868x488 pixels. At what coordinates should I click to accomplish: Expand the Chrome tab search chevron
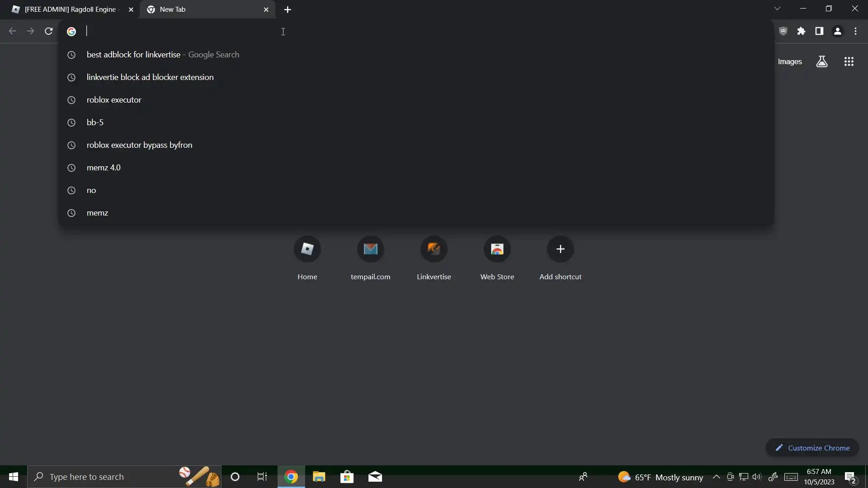[x=777, y=9]
